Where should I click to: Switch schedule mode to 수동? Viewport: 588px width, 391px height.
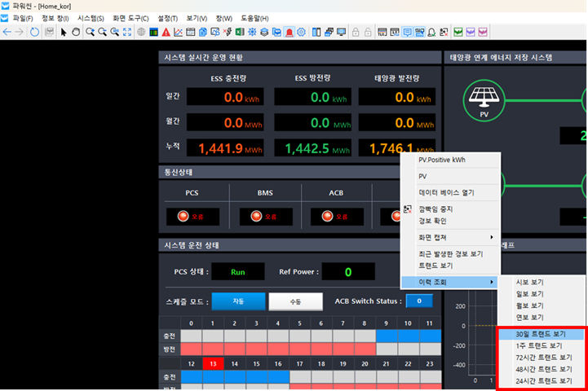[295, 301]
